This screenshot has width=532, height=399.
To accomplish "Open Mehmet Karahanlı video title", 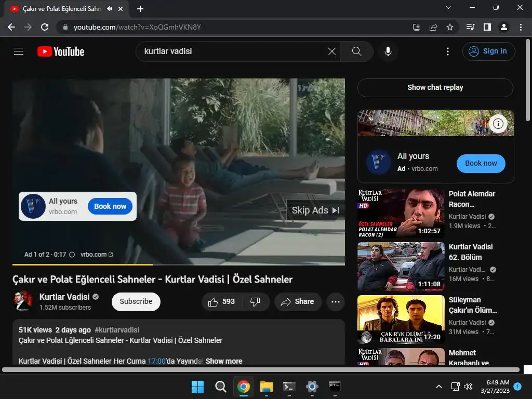I will 471,358.
